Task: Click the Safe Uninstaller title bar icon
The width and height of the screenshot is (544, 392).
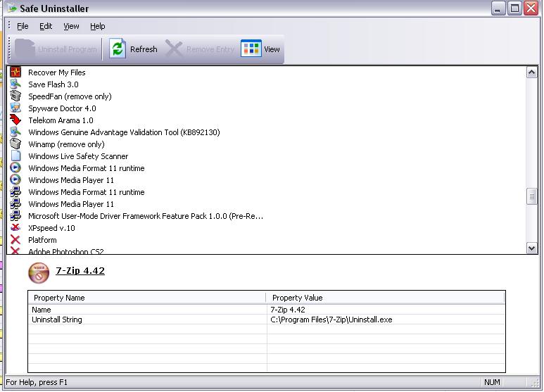Action: [x=12, y=8]
